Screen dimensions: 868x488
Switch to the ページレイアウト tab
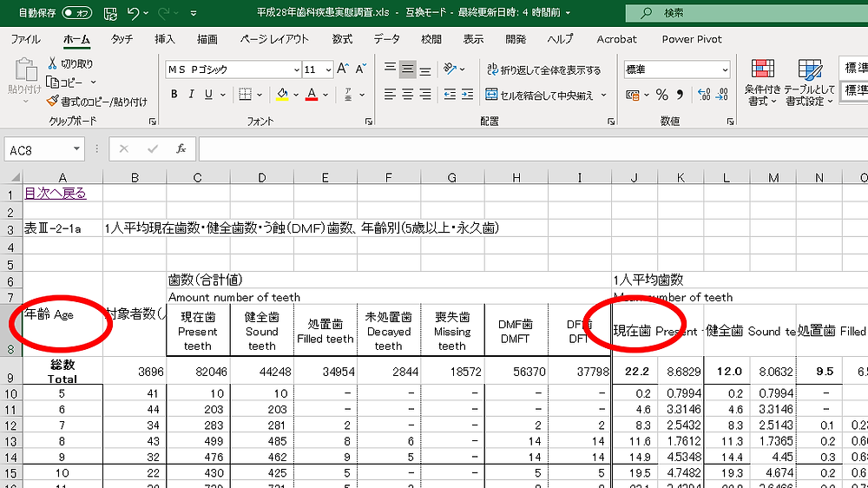pyautogui.click(x=274, y=39)
